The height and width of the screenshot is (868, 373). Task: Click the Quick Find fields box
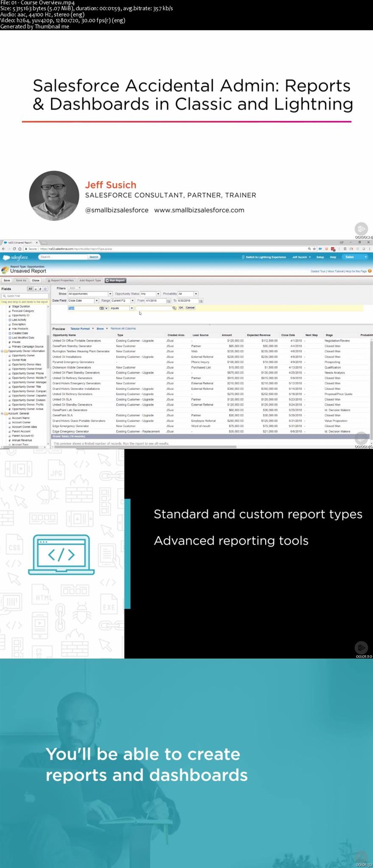(x=25, y=296)
